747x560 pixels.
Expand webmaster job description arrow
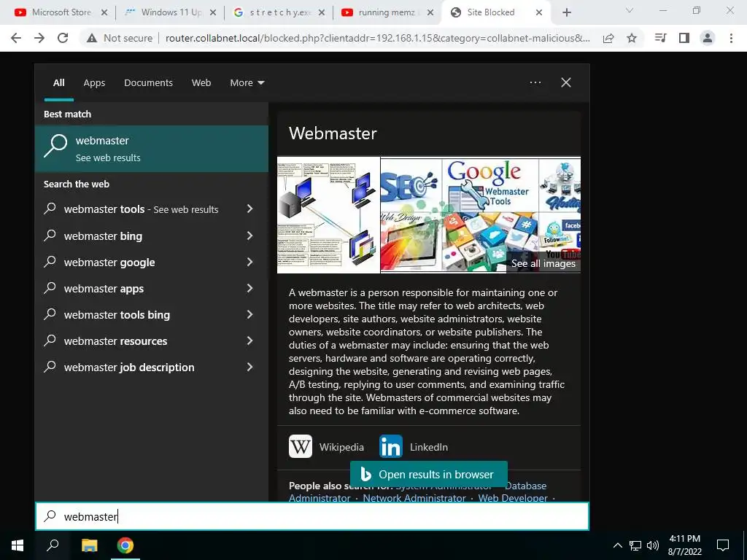[x=249, y=367]
